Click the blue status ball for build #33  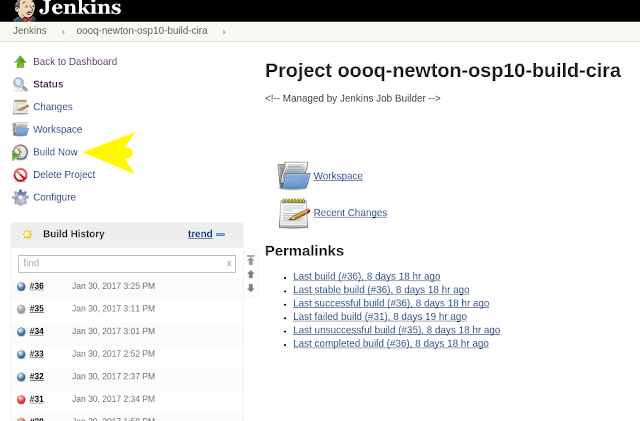tap(21, 354)
